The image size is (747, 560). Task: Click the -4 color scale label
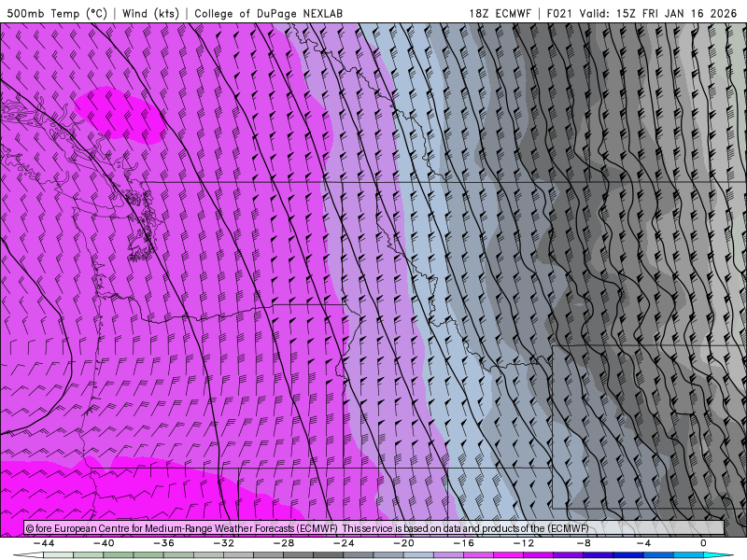tap(644, 543)
